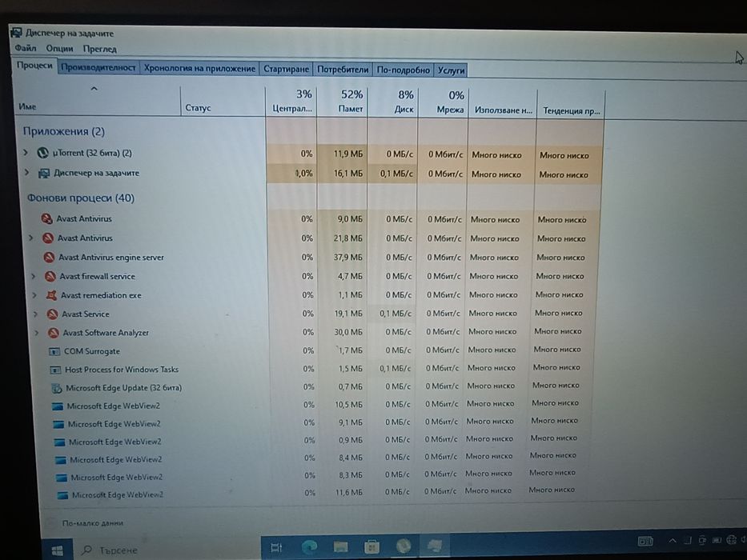The width and height of the screenshot is (747, 560).
Task: Open Windows Start menu button
Action: [57, 550]
